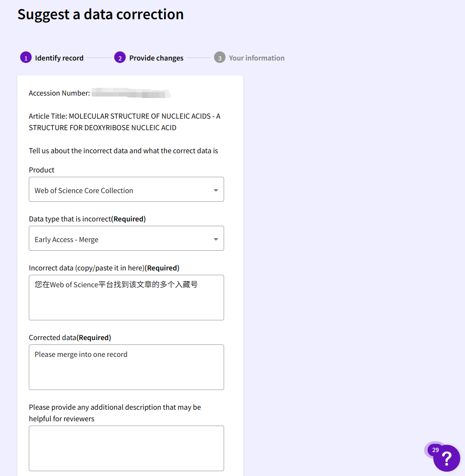Click the additional description text area
465x476 pixels.
[126, 448]
